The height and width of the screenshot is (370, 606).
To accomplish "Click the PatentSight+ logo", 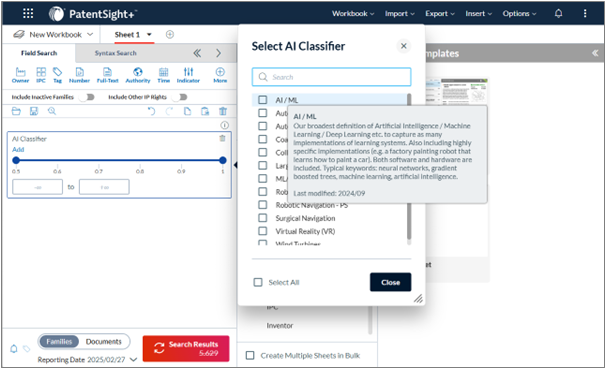I will point(93,14).
